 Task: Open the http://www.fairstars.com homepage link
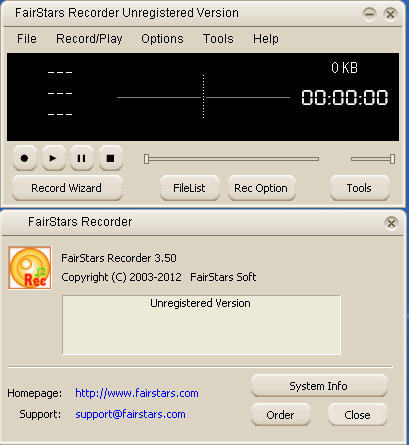(x=137, y=393)
